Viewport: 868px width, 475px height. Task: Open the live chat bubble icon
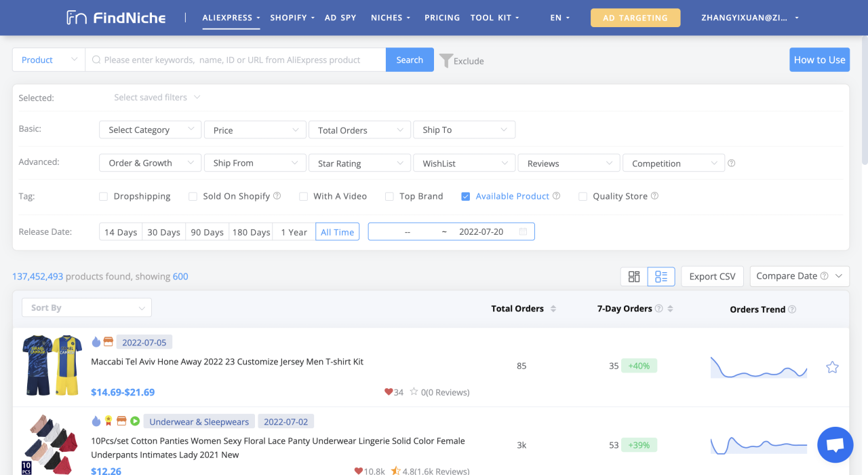(x=835, y=444)
